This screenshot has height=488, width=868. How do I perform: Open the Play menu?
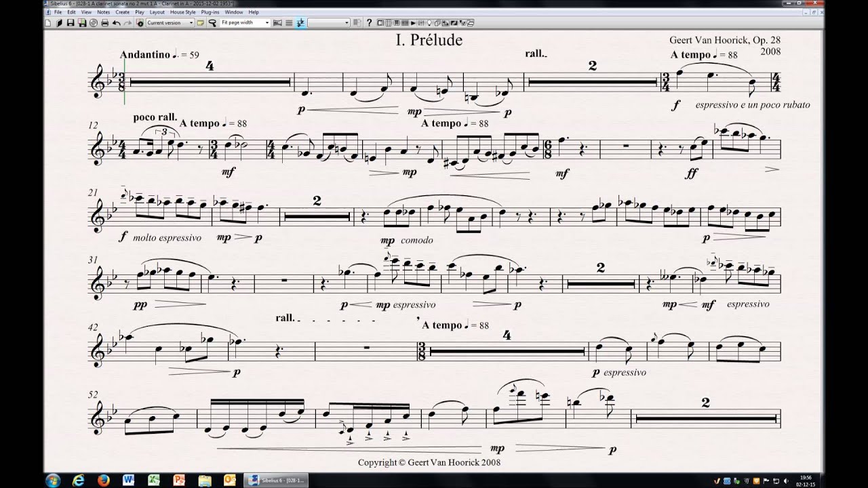[140, 12]
